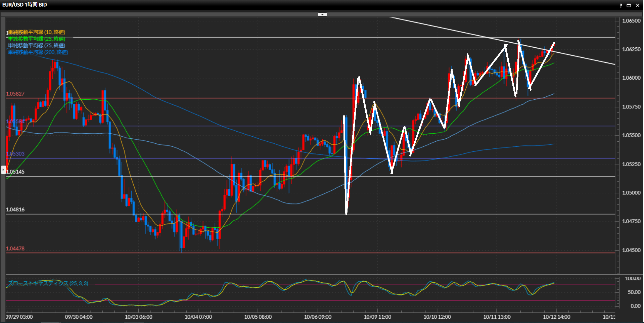Select the red 1.05827 horizontal line label
The height and width of the screenshot is (323, 644).
(x=15, y=94)
